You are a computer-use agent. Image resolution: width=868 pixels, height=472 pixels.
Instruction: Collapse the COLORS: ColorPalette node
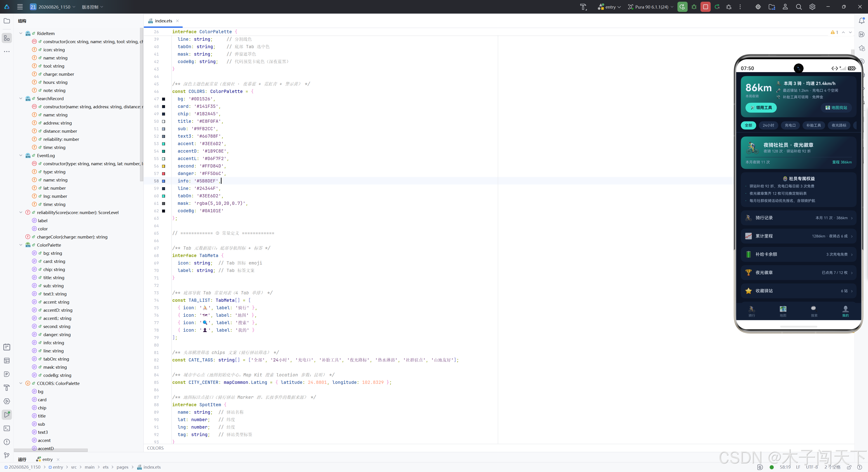click(x=21, y=383)
